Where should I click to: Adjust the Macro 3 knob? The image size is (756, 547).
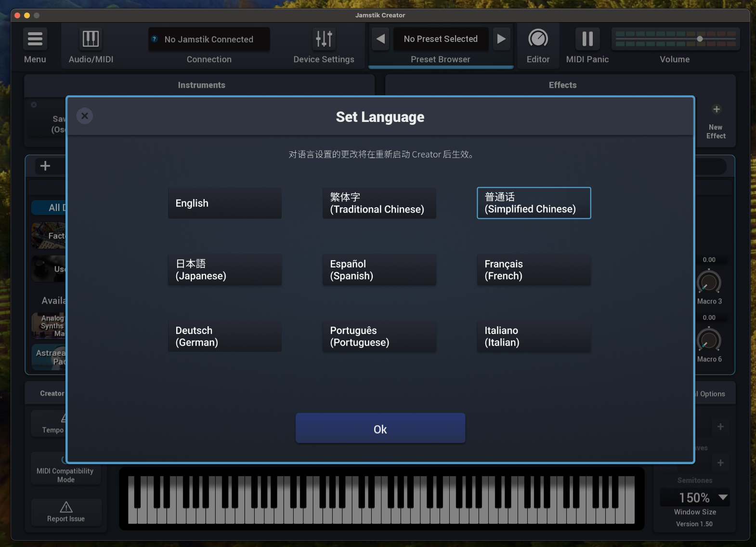coord(709,283)
